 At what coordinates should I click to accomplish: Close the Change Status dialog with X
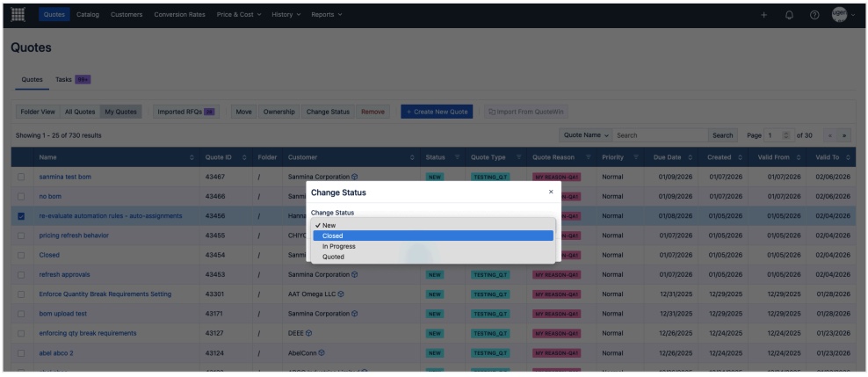click(x=551, y=192)
